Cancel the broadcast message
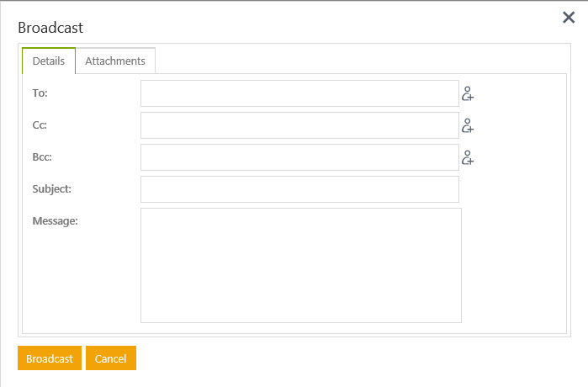 [x=110, y=358]
